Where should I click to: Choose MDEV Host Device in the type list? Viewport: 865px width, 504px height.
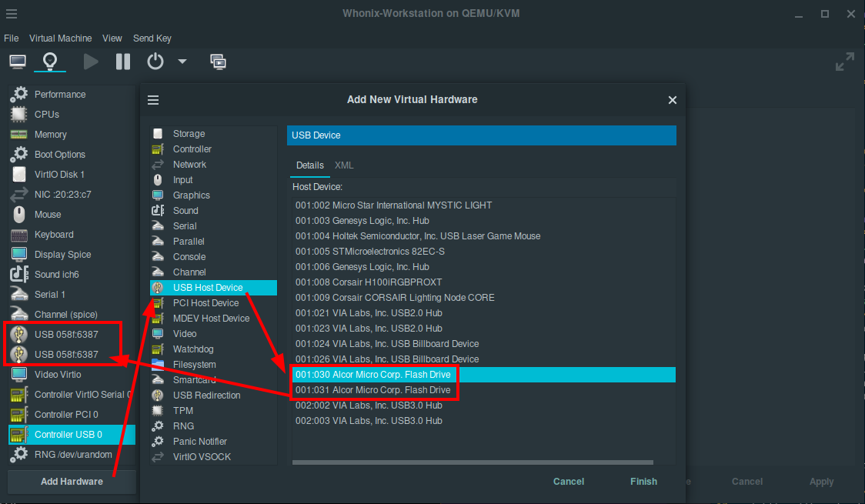pos(213,318)
